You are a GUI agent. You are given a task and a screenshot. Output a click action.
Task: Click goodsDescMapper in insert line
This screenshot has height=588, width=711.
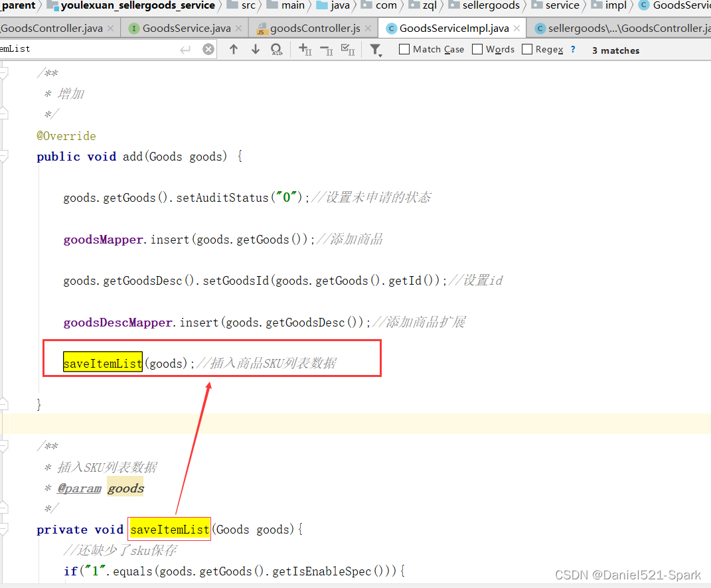point(118,323)
